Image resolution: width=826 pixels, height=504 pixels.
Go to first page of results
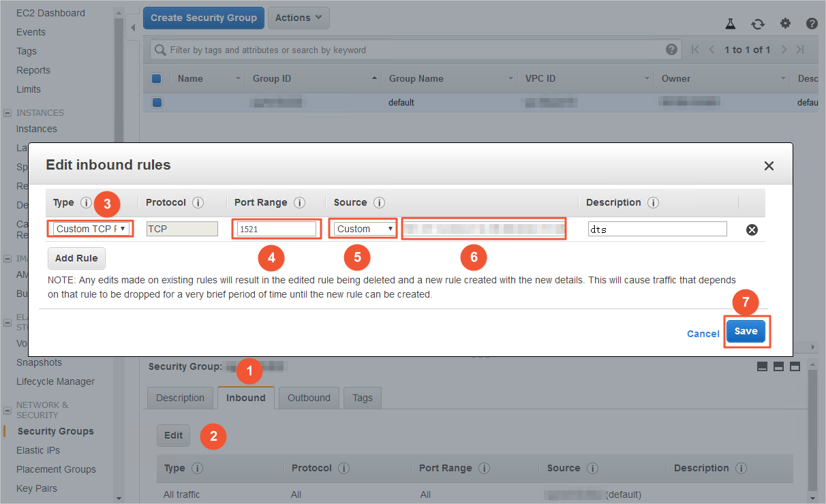click(x=695, y=50)
